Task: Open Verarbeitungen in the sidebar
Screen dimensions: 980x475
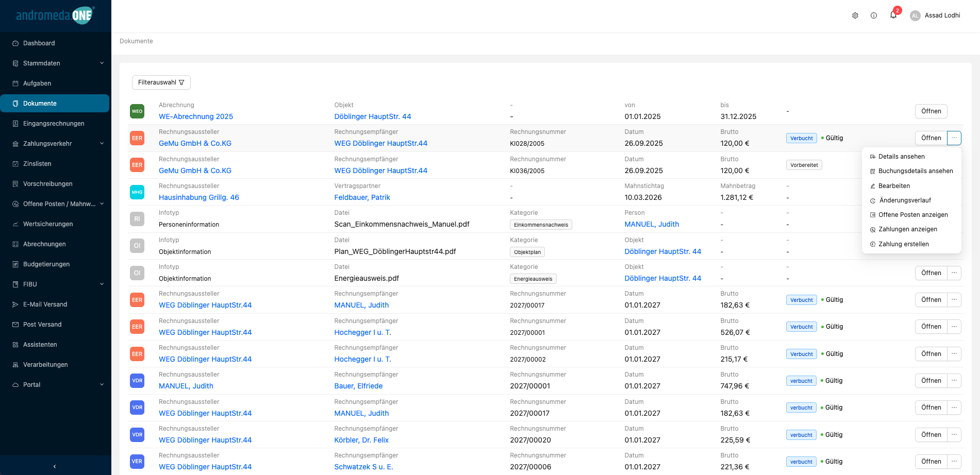Action: click(x=55, y=365)
